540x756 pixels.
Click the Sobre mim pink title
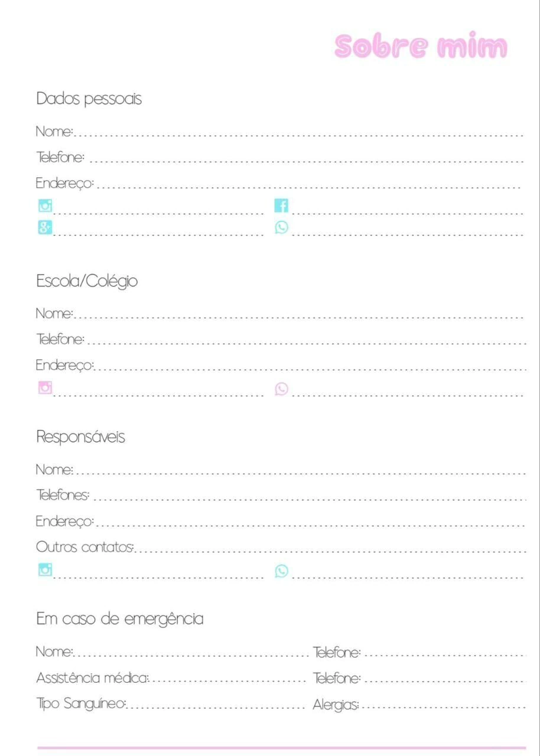pyautogui.click(x=421, y=47)
